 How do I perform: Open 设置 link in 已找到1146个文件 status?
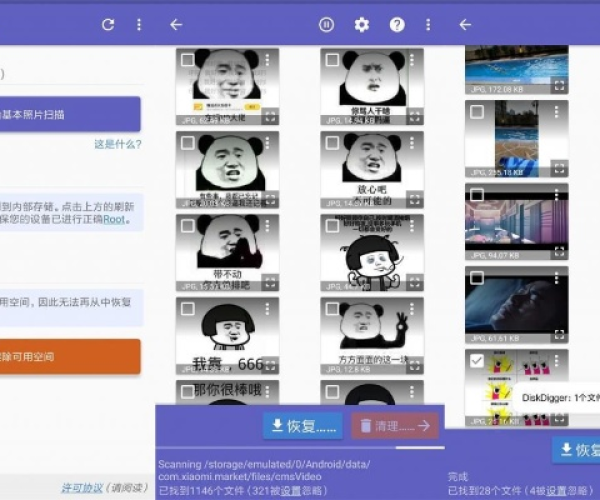[x=289, y=490]
